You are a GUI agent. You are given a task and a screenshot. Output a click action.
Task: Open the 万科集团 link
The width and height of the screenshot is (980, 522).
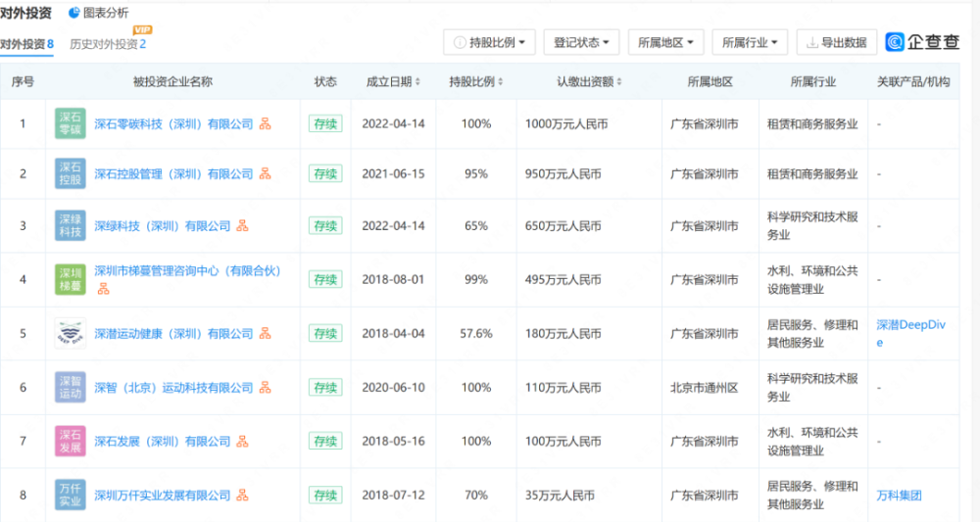[899, 496]
